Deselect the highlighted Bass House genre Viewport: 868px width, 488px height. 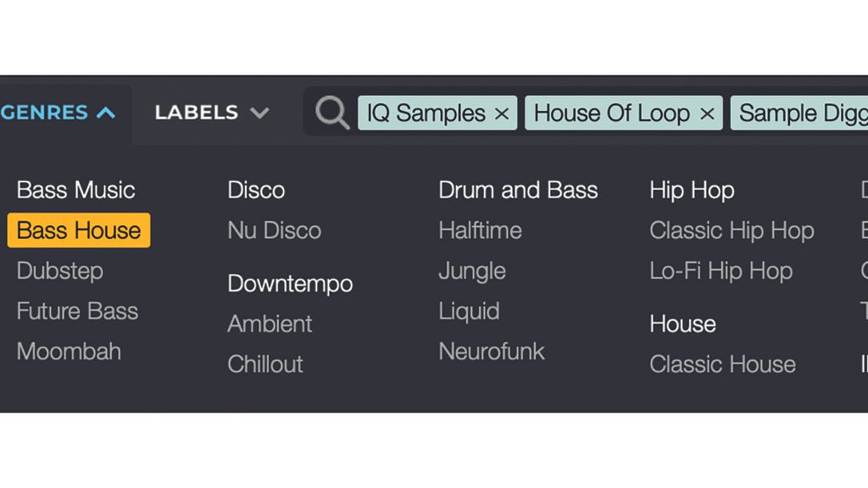click(79, 230)
